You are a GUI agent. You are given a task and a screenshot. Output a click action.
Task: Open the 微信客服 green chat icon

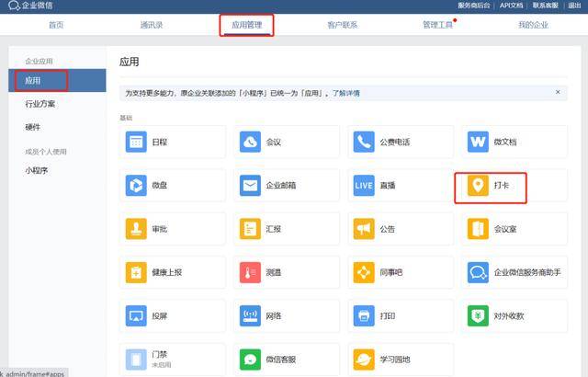pyautogui.click(x=250, y=360)
